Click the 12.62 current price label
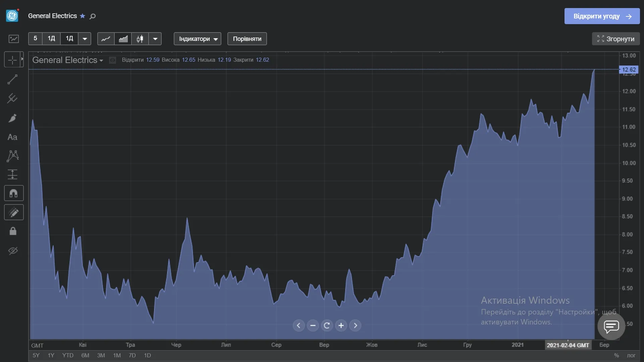644x362 pixels. (x=629, y=70)
